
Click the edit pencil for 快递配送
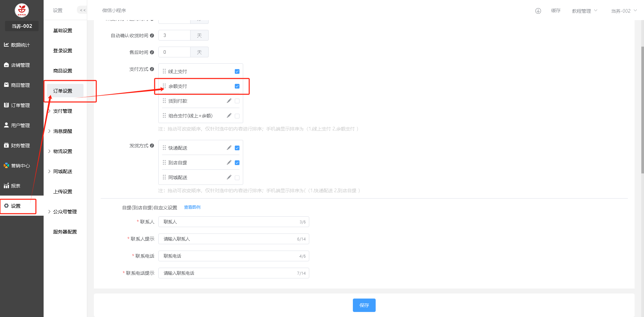(229, 148)
